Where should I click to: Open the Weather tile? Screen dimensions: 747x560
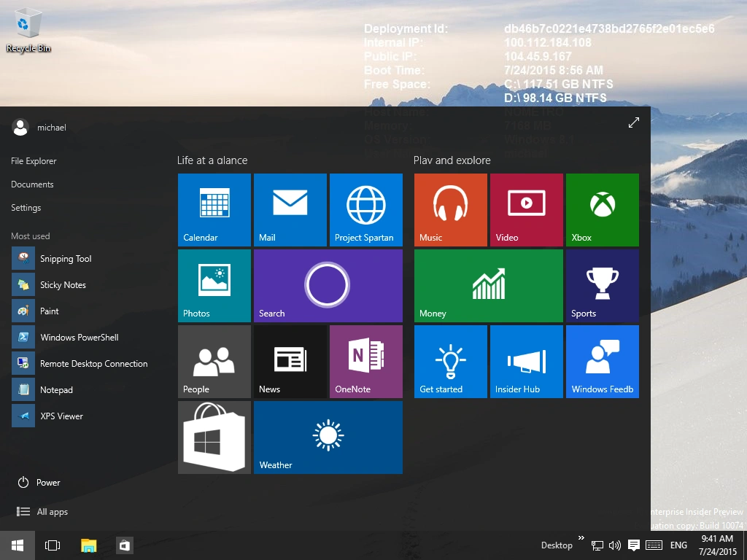point(328,437)
